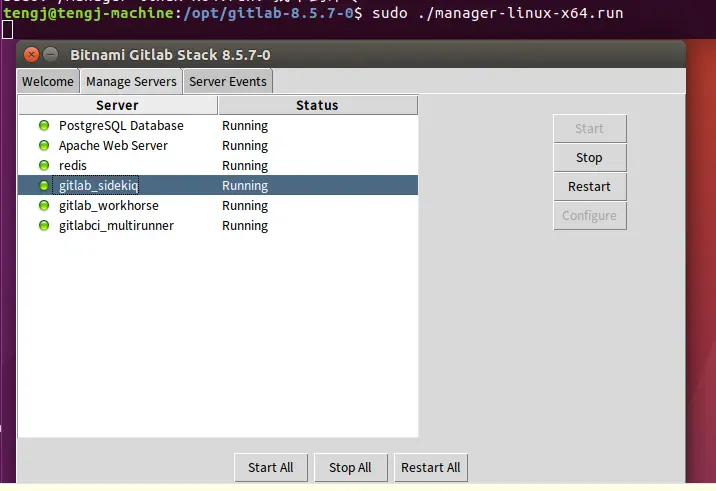Click the terminal command line with manager-linux-x64.run
Viewport: 716px width, 491px height.
point(313,13)
